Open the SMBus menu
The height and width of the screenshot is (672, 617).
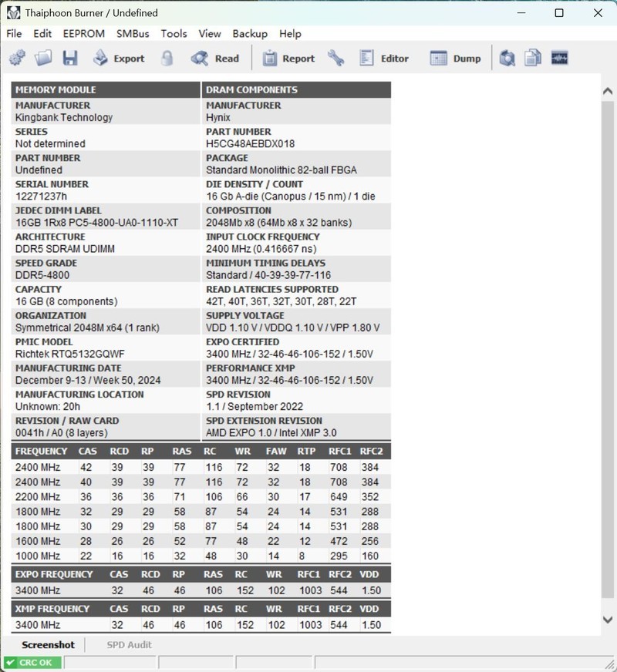(133, 33)
